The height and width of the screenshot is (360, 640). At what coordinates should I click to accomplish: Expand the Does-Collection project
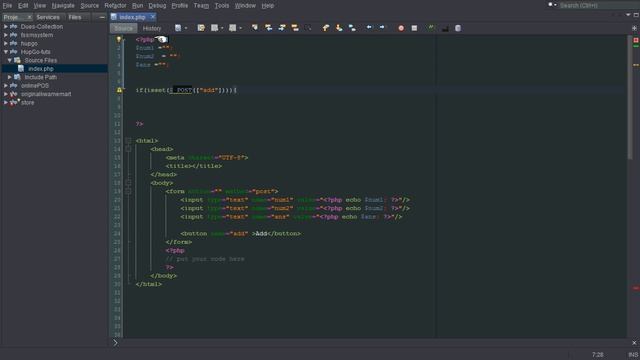click(6, 26)
